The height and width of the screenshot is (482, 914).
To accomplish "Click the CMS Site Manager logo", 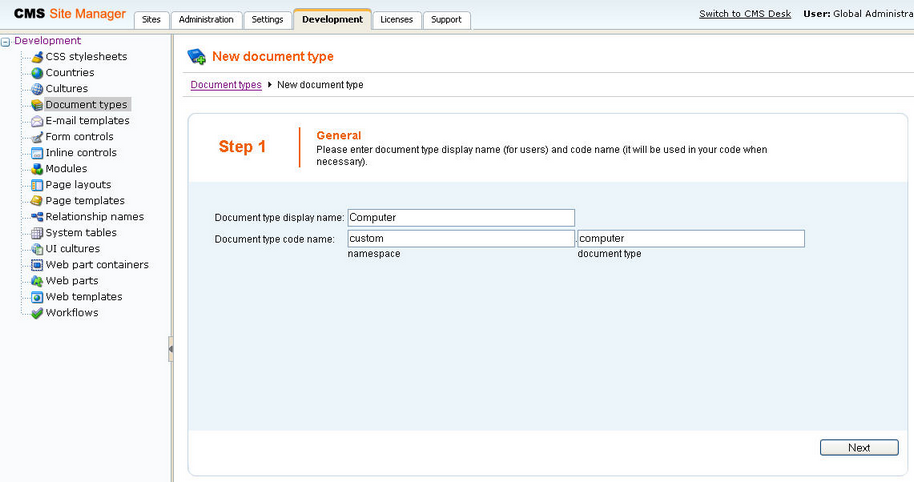I will 70,14.
